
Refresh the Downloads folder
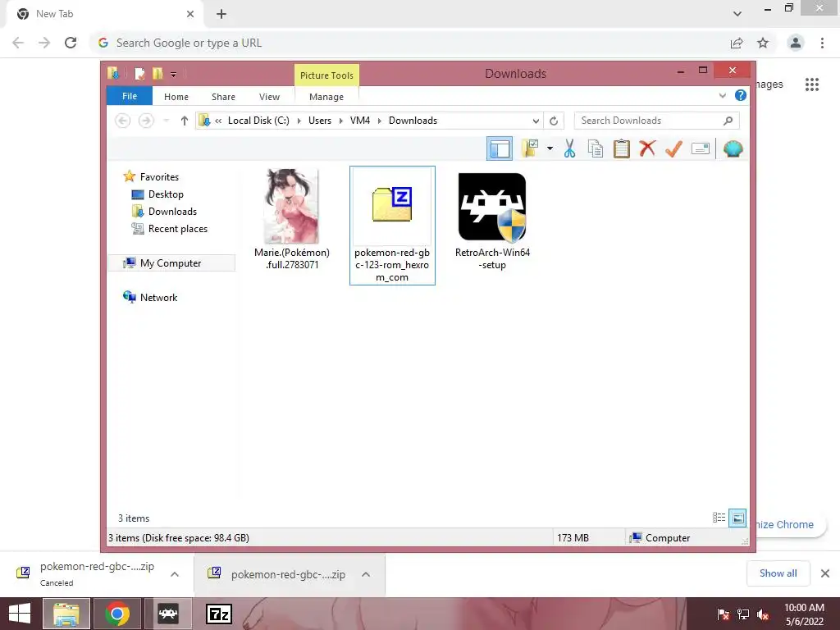point(554,121)
